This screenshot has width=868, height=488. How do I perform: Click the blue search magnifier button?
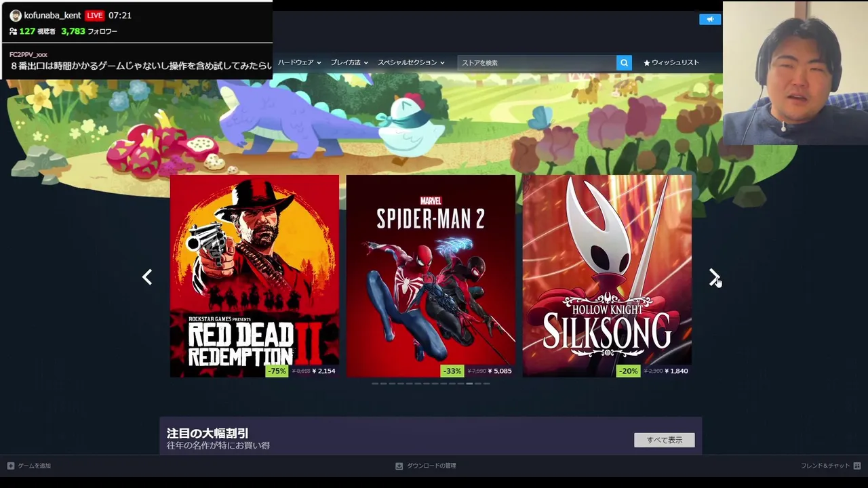[x=624, y=62]
